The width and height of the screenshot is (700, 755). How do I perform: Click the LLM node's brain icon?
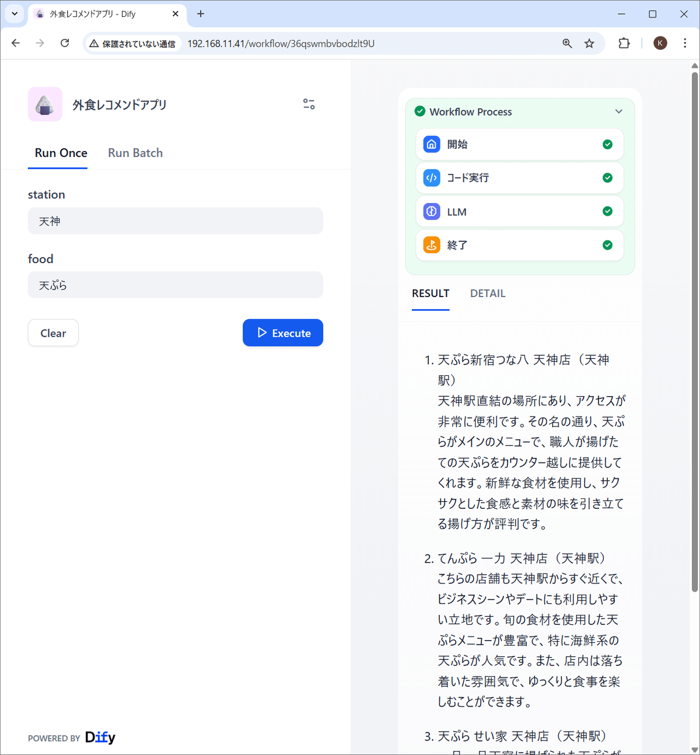[x=431, y=211]
